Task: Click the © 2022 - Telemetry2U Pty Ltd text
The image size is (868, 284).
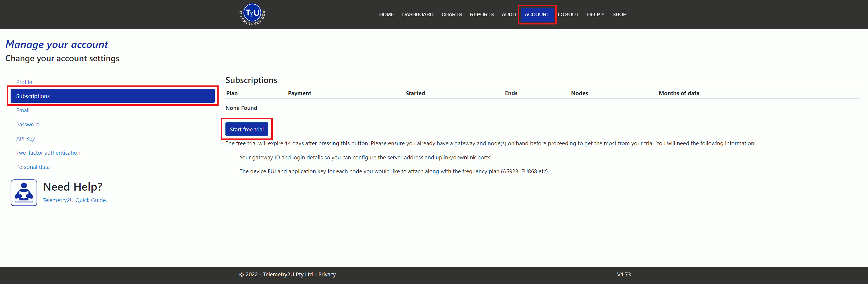Action: [276, 274]
